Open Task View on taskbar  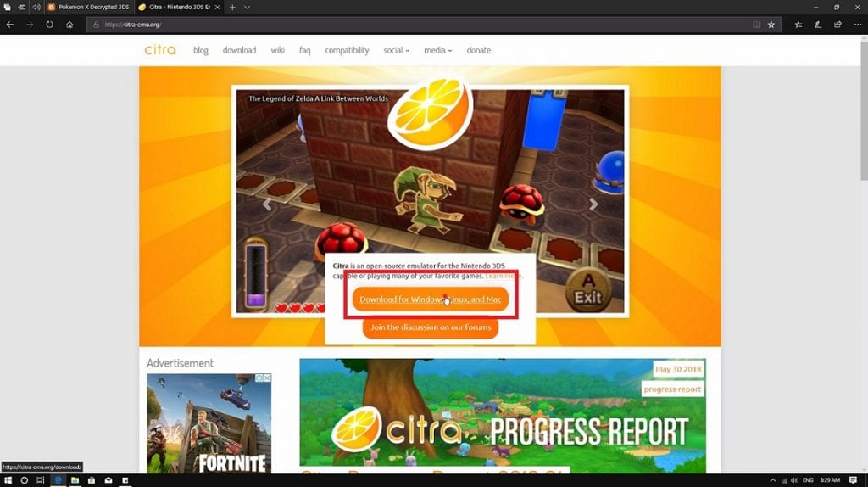(41, 480)
